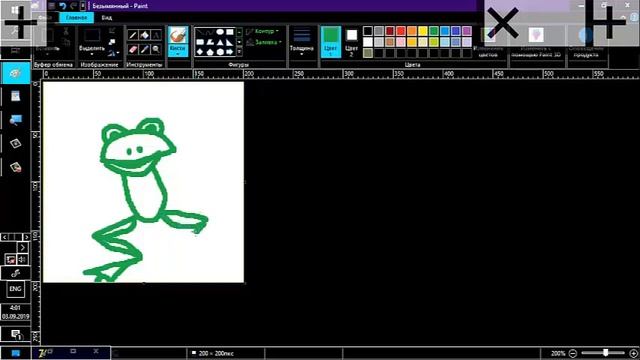Click the volume speaker tray icon
Screen dimensions: 640x360
[x=22, y=259]
